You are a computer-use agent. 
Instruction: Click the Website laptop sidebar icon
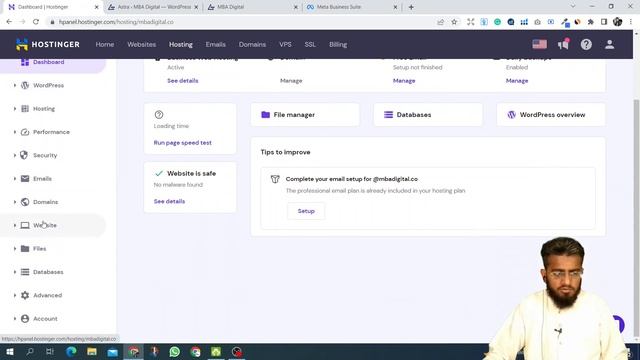click(25, 225)
